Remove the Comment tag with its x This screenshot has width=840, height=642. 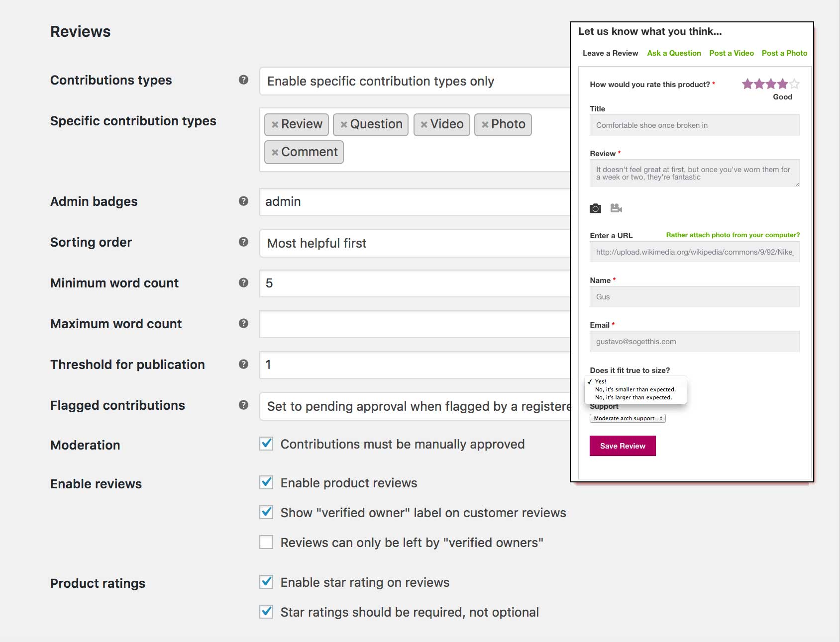click(x=275, y=153)
